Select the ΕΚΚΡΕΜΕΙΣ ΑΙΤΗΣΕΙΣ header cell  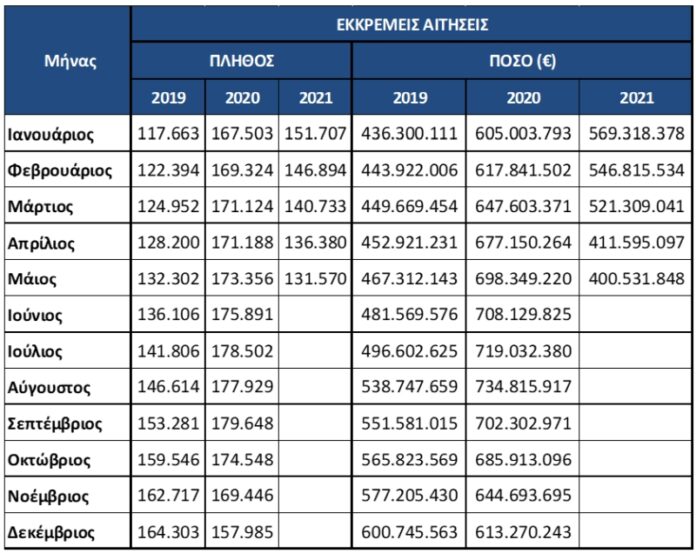[x=411, y=23]
